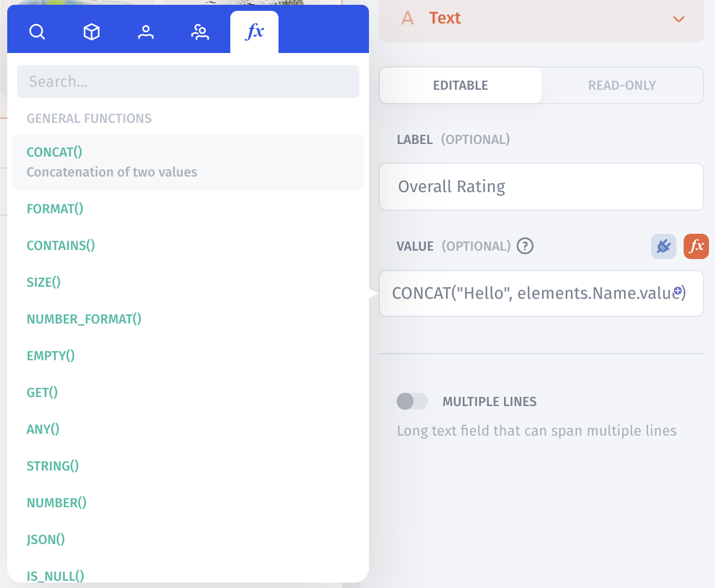Switch to the cube objects tab
This screenshot has height=588, width=715.
click(x=92, y=32)
